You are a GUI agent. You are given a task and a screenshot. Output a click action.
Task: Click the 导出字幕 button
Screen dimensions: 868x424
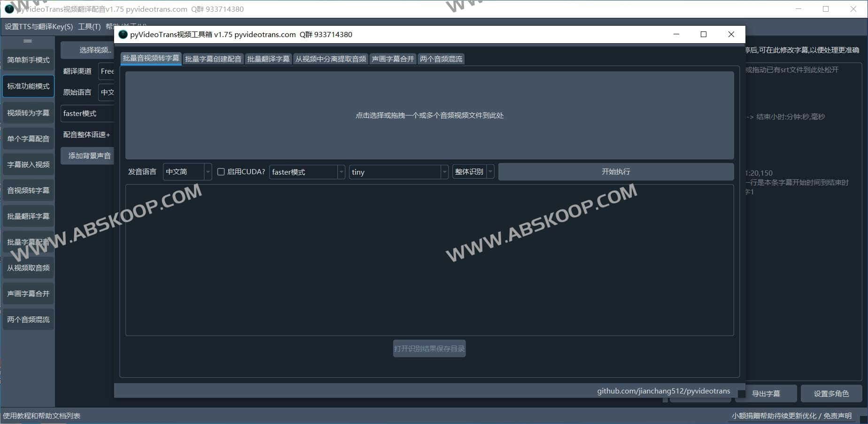[x=766, y=393]
